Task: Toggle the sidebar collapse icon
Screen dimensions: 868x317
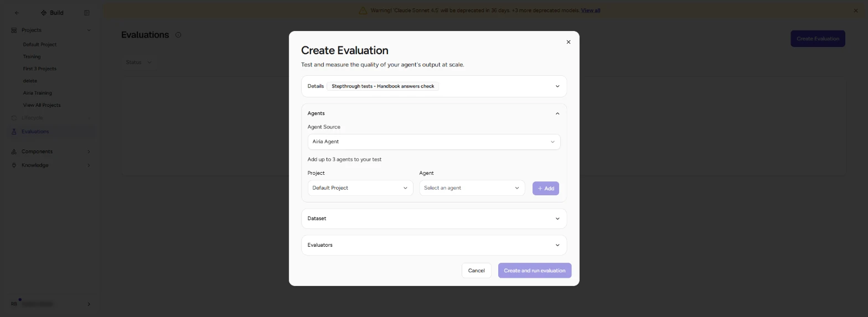Action: point(86,13)
